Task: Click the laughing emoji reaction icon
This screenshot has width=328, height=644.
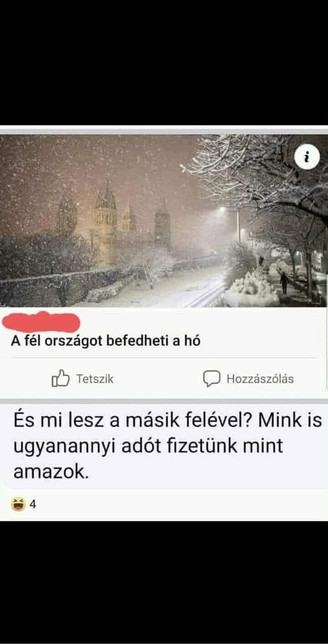Action: 19,503
